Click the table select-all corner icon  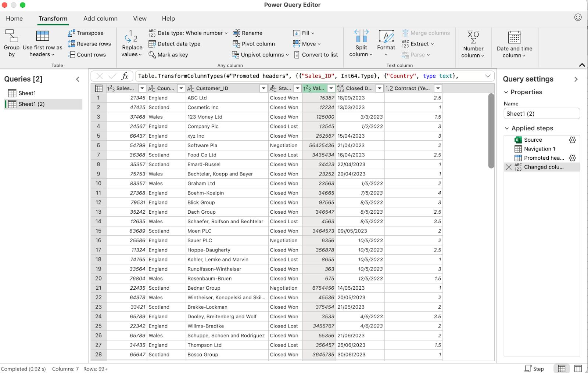click(98, 88)
